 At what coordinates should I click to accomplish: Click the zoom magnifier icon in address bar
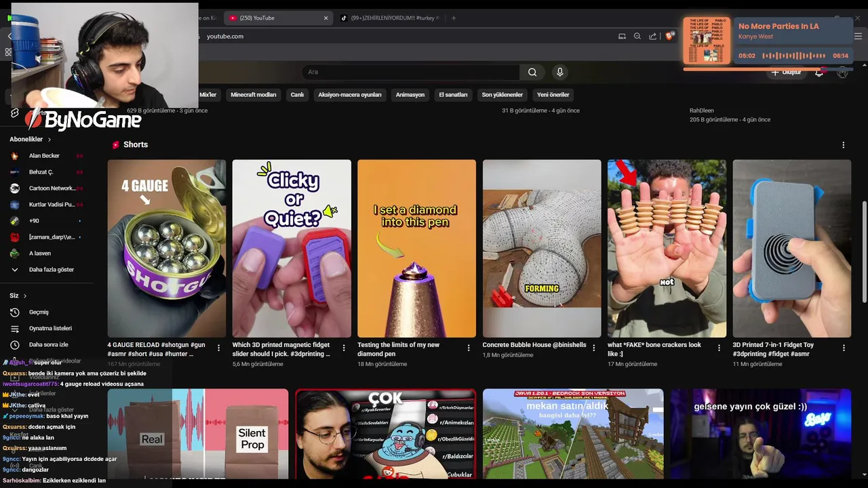(x=637, y=37)
